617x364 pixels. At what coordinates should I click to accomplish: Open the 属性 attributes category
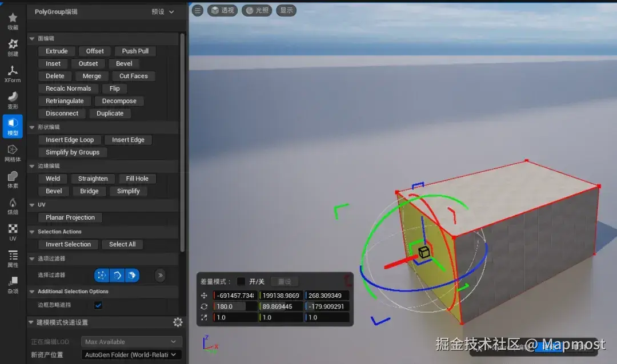[13, 258]
